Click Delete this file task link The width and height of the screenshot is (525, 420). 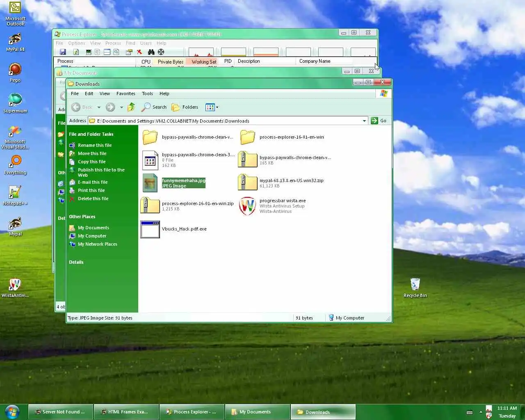pyautogui.click(x=93, y=199)
